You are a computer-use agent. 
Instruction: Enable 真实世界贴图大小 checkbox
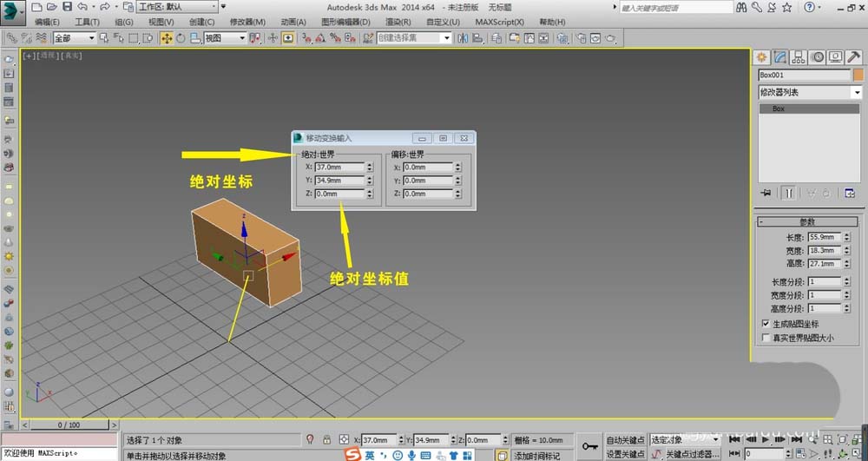click(766, 338)
